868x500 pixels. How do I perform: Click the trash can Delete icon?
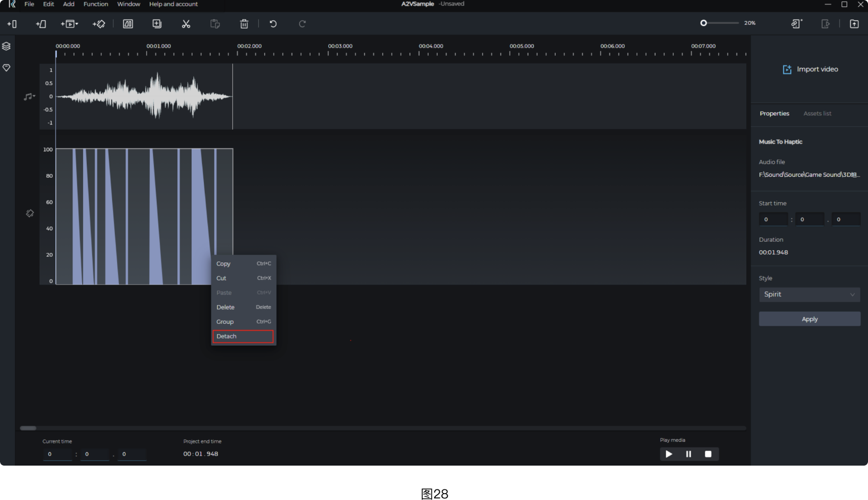pyautogui.click(x=244, y=24)
